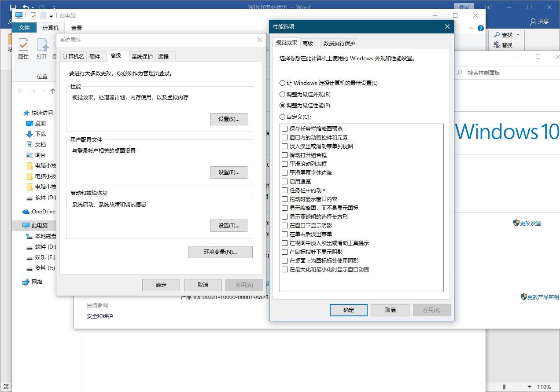Viewport: 560px width, 392px height.
Task: Check 在鼠标指针下显示阴影
Action: [285, 252]
